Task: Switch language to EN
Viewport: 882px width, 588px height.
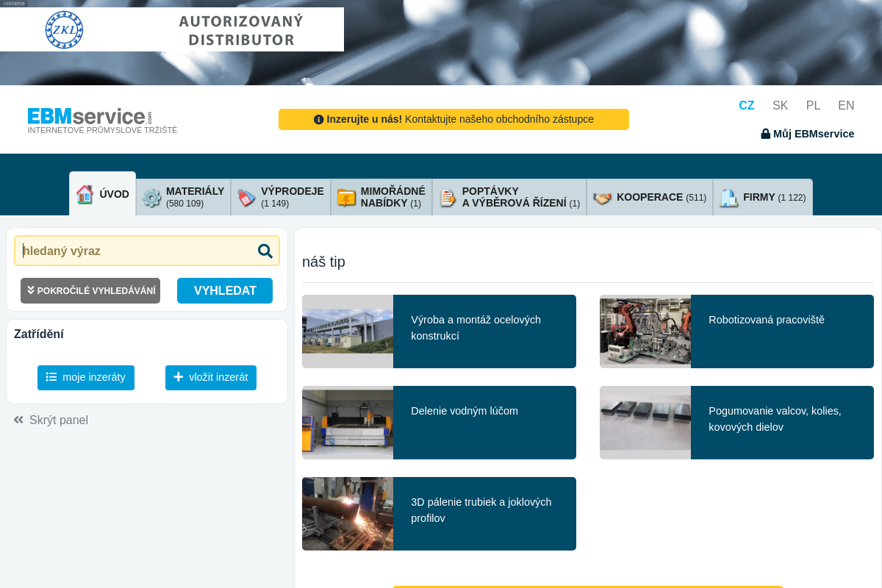Action: click(846, 105)
